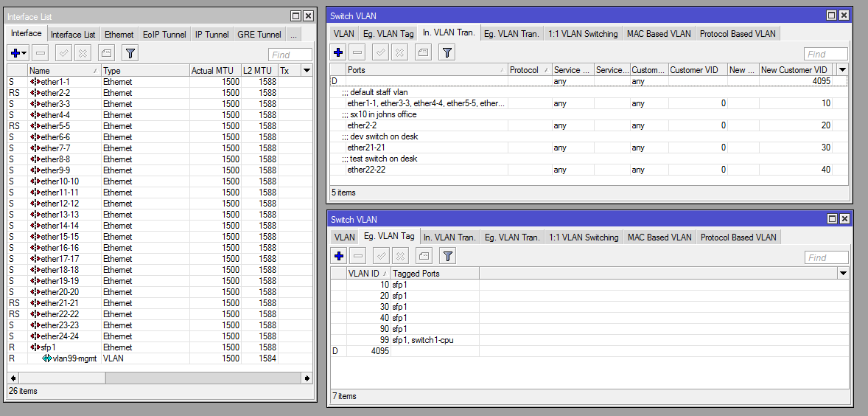Click Filter funnel in upper Switch VLAN window
Viewport: 868px width, 416px height.
(x=447, y=52)
